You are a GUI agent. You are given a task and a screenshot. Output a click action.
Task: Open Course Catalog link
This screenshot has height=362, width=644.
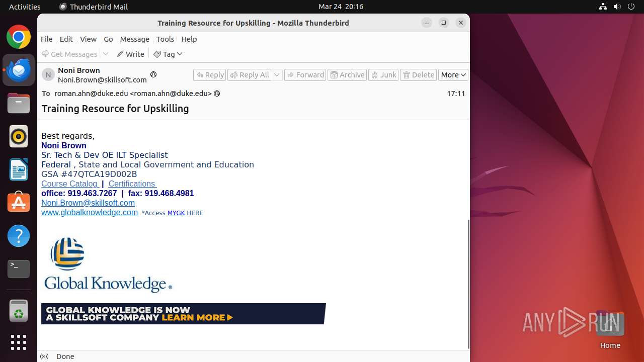tap(70, 184)
